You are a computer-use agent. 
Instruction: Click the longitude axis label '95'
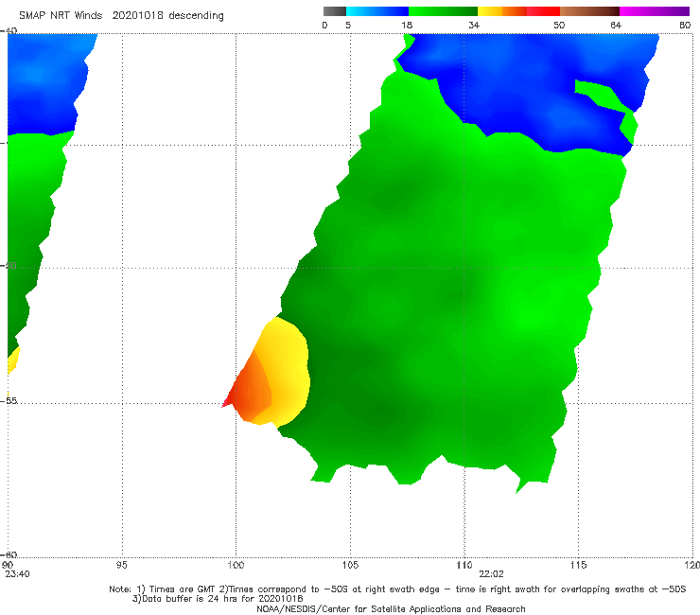[121, 566]
